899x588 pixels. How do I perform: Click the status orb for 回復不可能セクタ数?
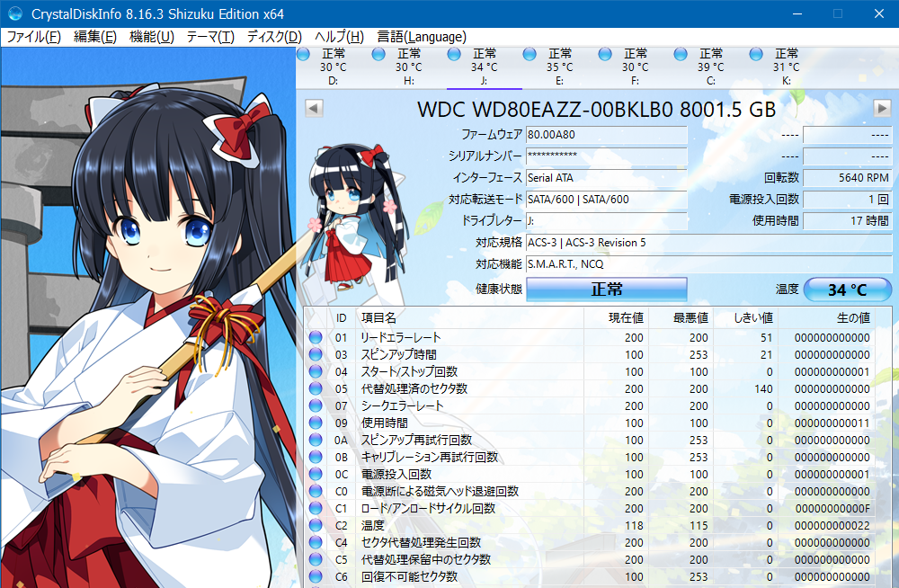[316, 576]
